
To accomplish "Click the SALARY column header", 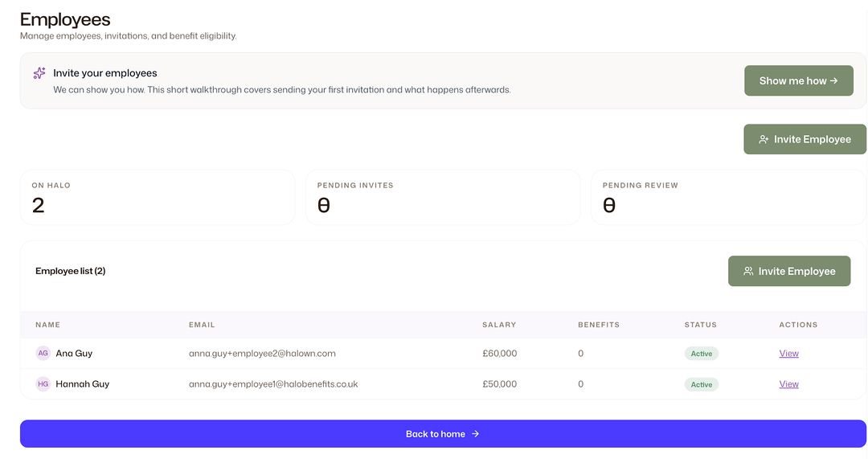I will pos(499,325).
